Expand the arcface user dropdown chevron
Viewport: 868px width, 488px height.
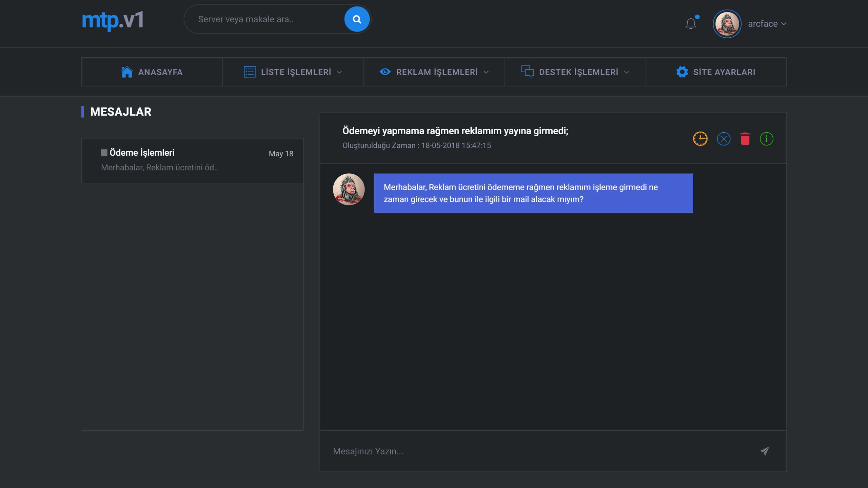click(x=784, y=24)
